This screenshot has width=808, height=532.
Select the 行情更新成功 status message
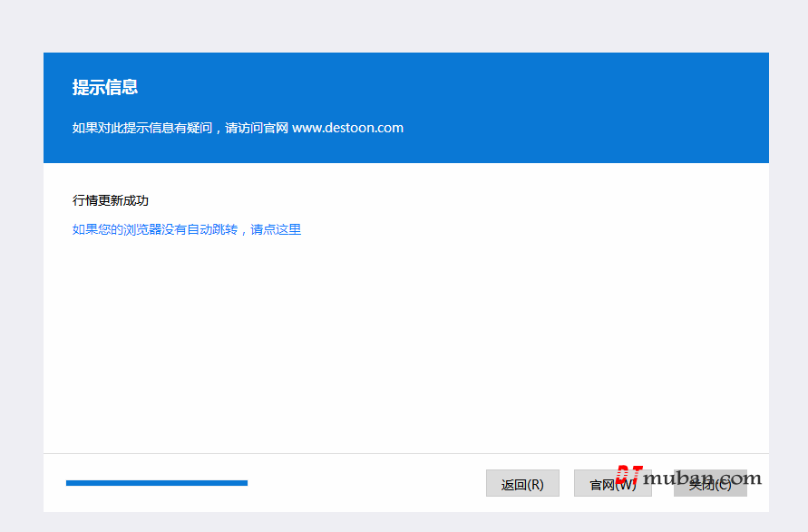[x=110, y=200]
